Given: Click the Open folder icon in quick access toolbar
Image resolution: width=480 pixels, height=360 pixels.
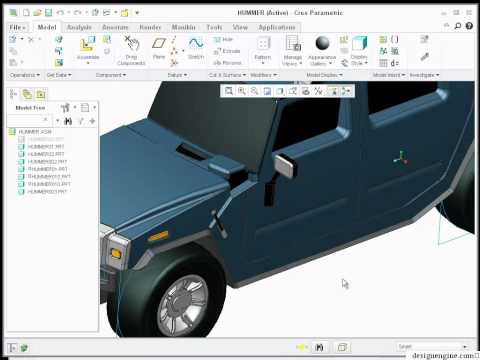Looking at the screenshot, I should (37, 13).
